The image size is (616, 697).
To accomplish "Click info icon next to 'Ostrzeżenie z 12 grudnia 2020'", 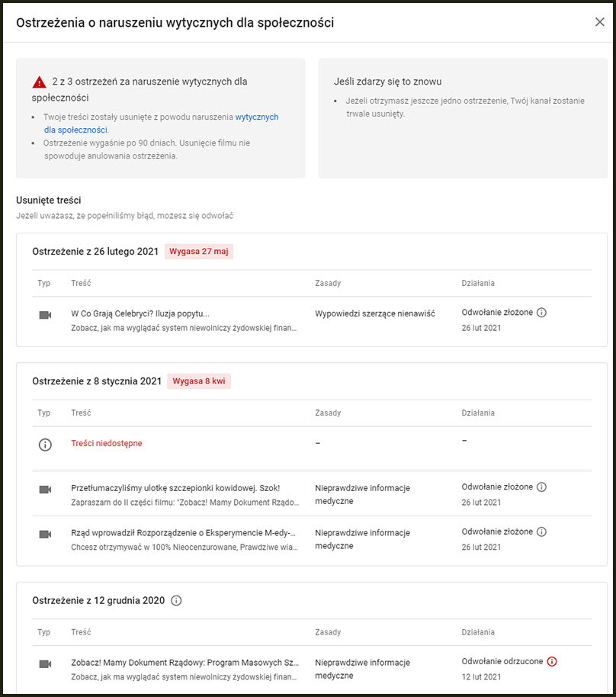I will 176,601.
